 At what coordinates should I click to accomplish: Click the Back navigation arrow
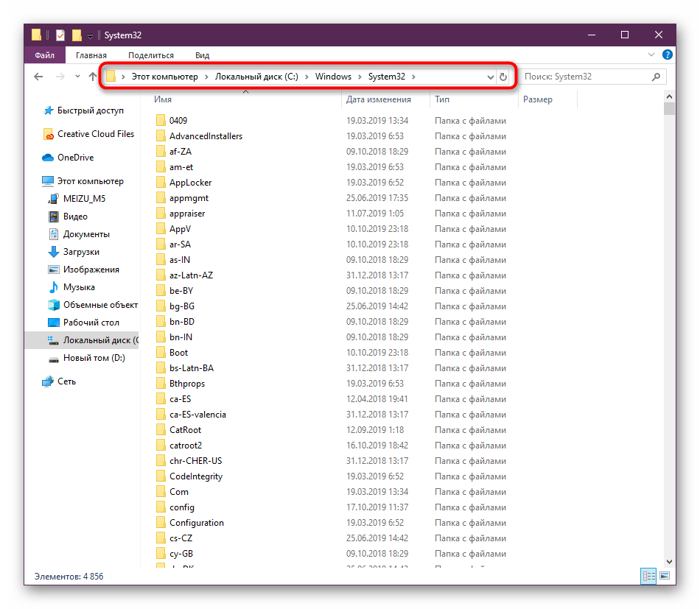(x=38, y=77)
